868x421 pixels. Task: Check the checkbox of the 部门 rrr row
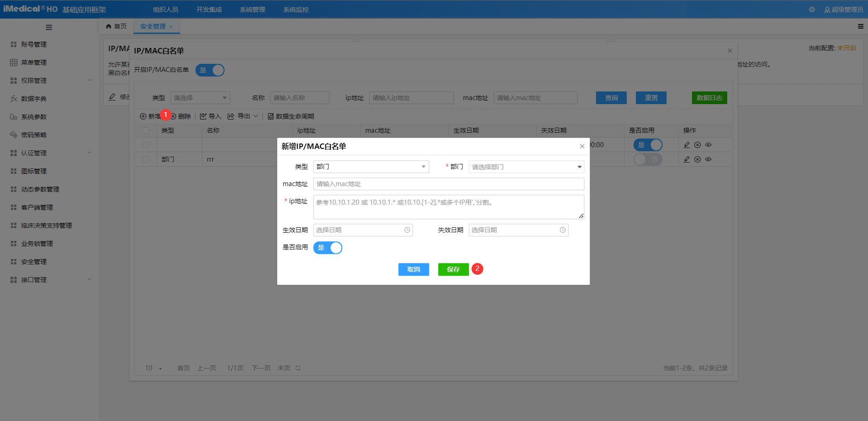(146, 159)
